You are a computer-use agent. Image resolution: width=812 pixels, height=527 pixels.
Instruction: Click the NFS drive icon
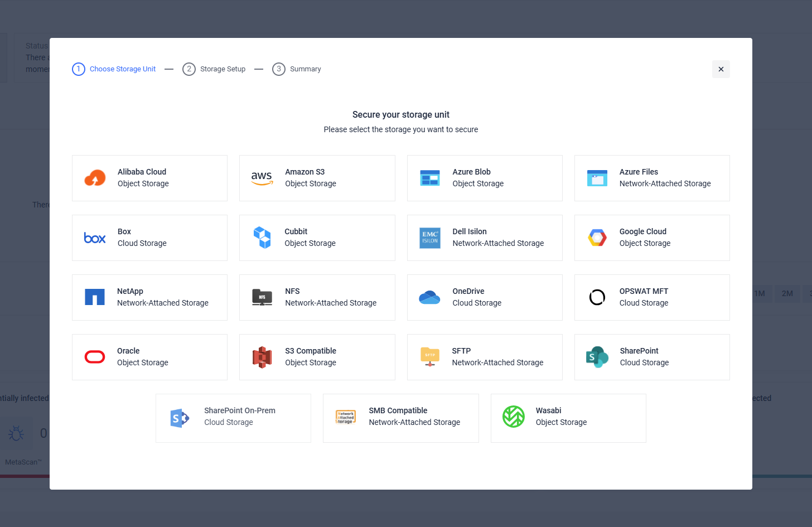click(x=262, y=297)
